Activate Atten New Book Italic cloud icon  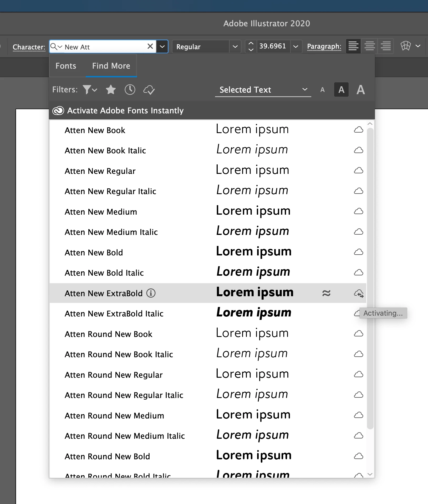359,150
